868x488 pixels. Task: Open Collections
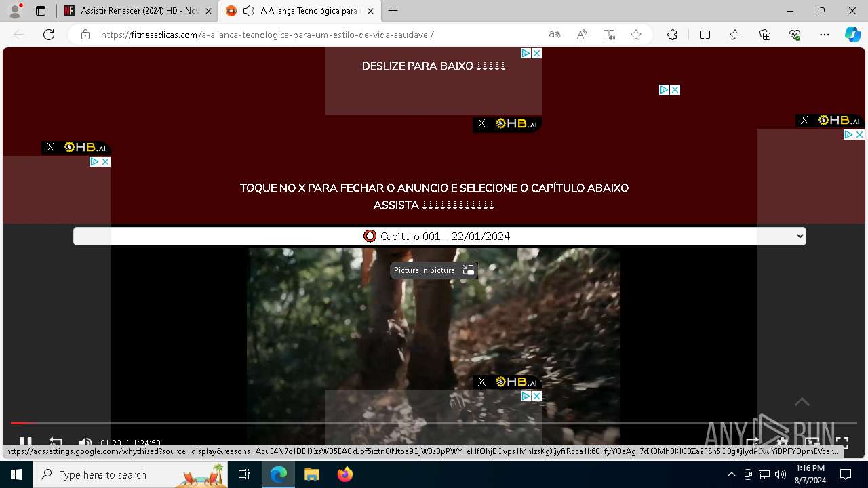[x=765, y=35]
